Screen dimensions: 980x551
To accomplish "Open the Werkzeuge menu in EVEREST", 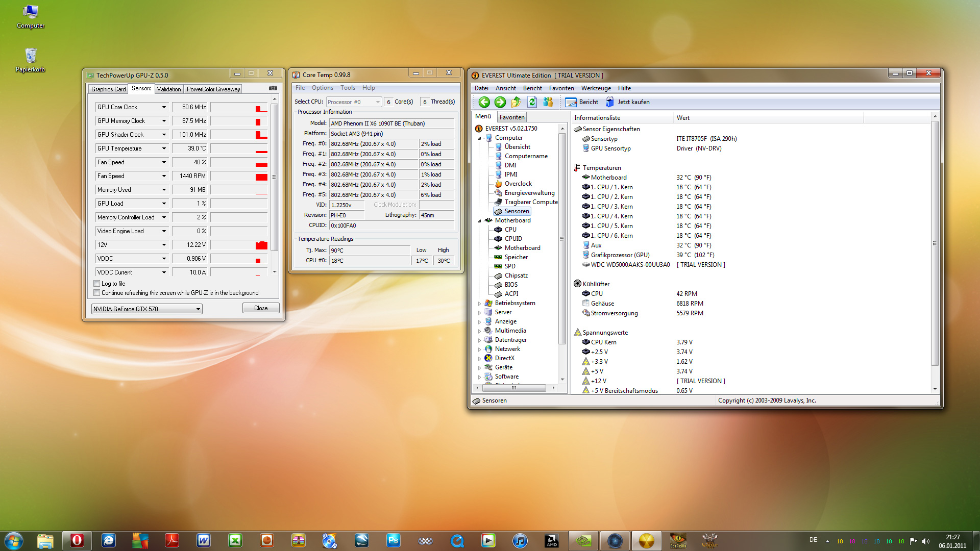I will (x=596, y=88).
